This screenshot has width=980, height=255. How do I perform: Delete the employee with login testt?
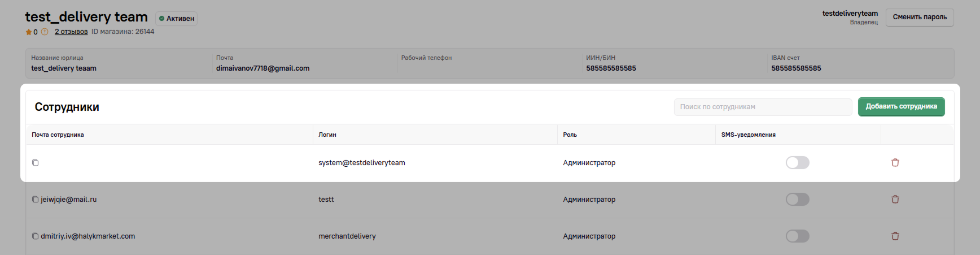(x=895, y=200)
